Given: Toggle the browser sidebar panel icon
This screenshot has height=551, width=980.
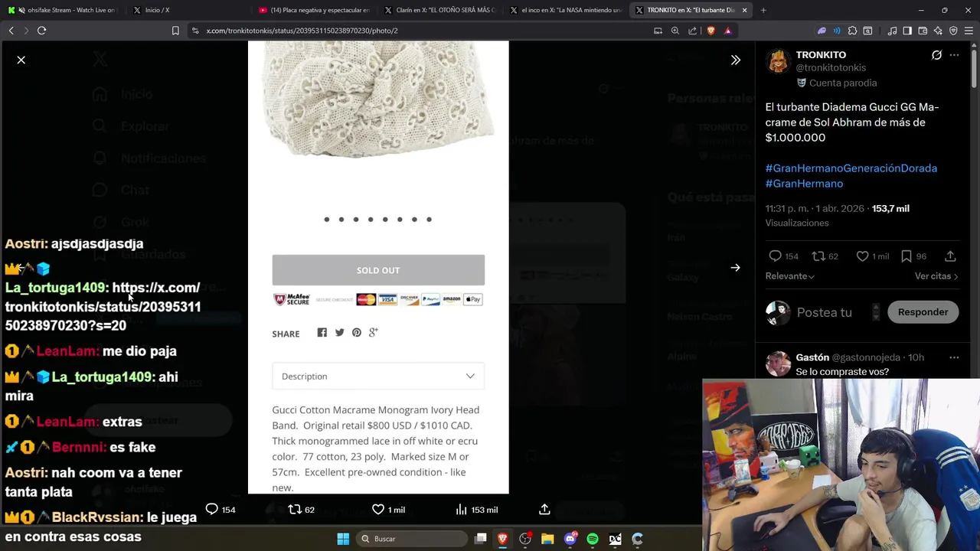Looking at the screenshot, I should point(907,31).
